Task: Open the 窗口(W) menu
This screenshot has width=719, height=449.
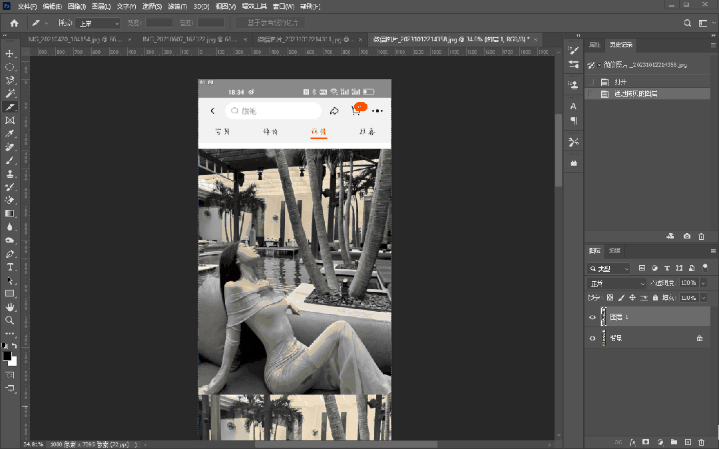Action: coord(283,6)
